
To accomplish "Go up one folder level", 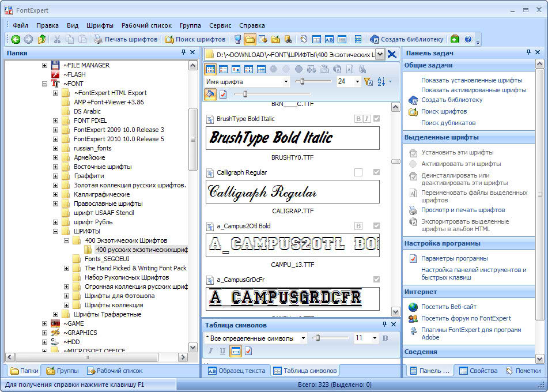I will pos(41,39).
